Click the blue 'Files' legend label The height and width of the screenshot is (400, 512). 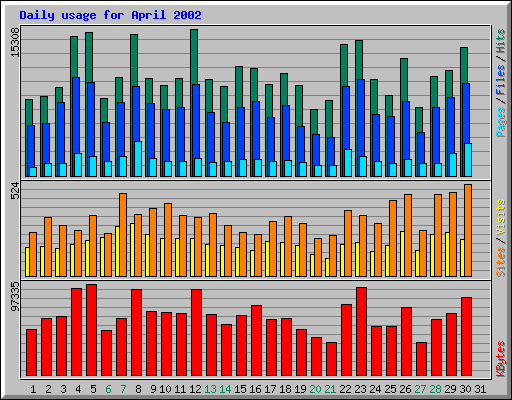click(x=501, y=79)
